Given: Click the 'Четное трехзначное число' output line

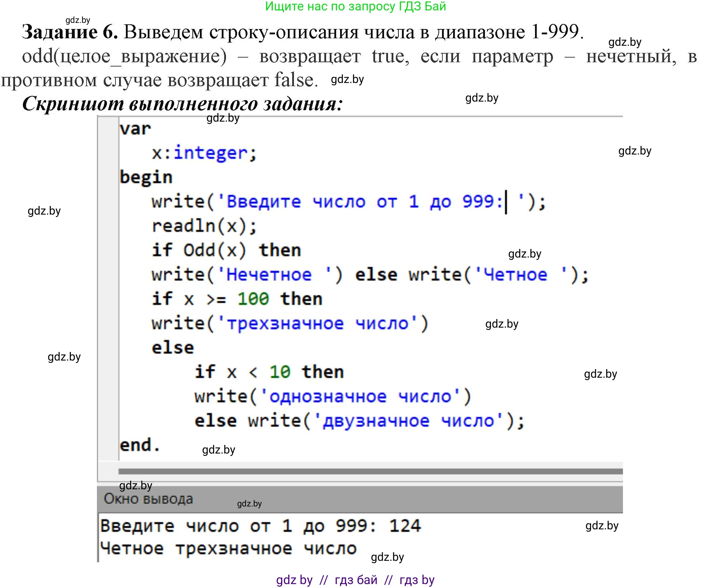Looking at the screenshot, I should (x=228, y=548).
